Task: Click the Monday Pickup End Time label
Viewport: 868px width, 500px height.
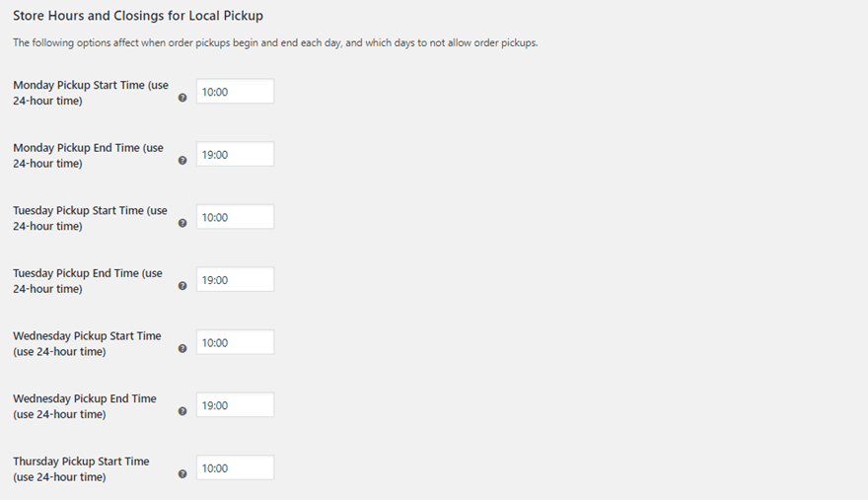Action: click(88, 156)
